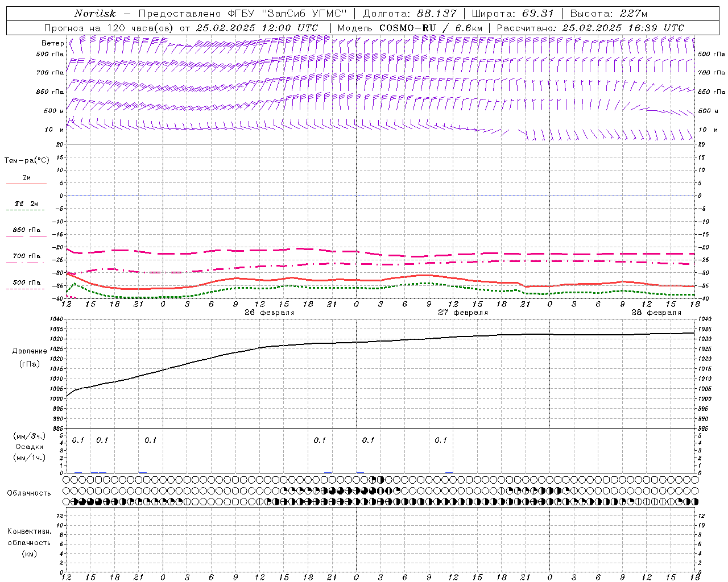
Task: Click the Td 2м dew point legend label
Action: pos(26,203)
